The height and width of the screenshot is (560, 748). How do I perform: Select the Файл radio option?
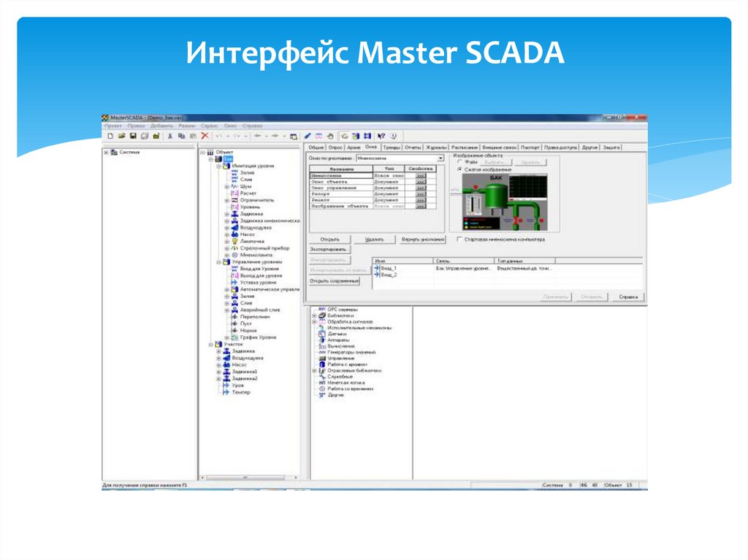459,162
